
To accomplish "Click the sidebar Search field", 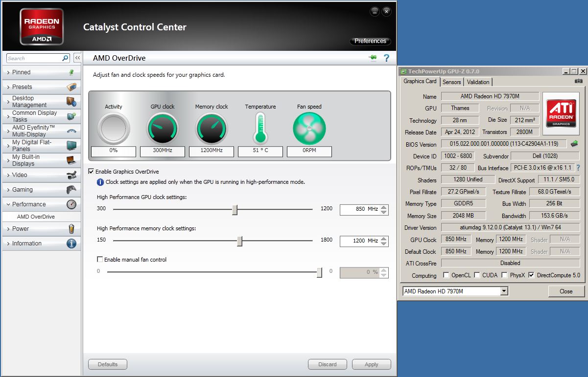I will (34, 58).
